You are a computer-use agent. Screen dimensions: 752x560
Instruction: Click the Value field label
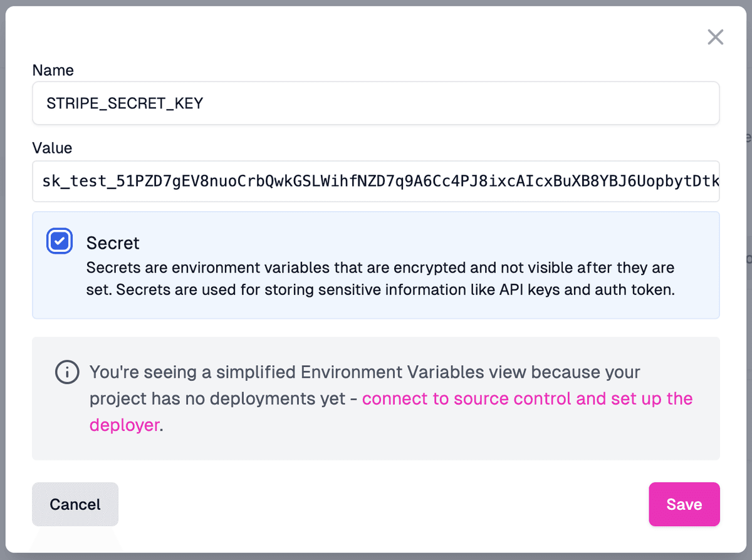pyautogui.click(x=52, y=148)
